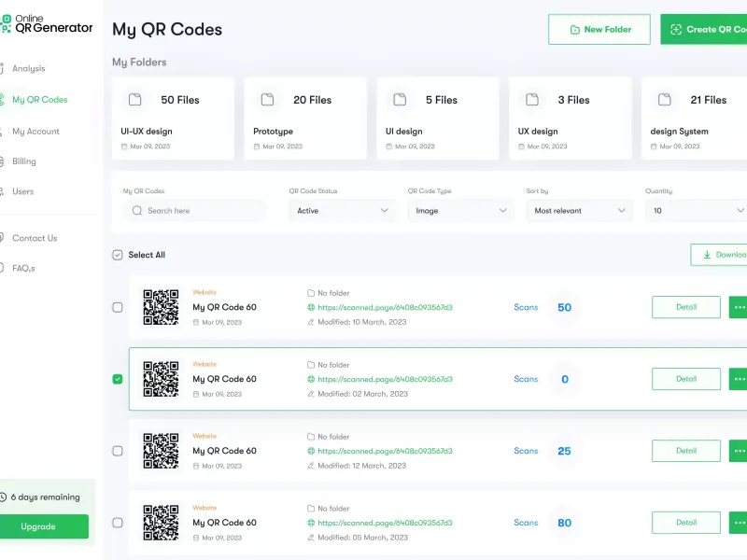Click calendar icon under UI-UX design
Image resolution: width=747 pixels, height=560 pixels.
coord(124,147)
